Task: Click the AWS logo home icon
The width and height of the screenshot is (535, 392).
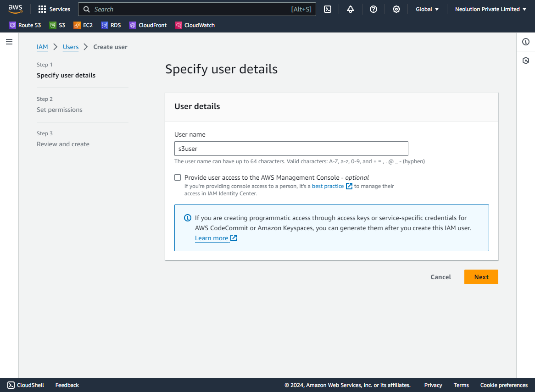Action: click(x=15, y=9)
